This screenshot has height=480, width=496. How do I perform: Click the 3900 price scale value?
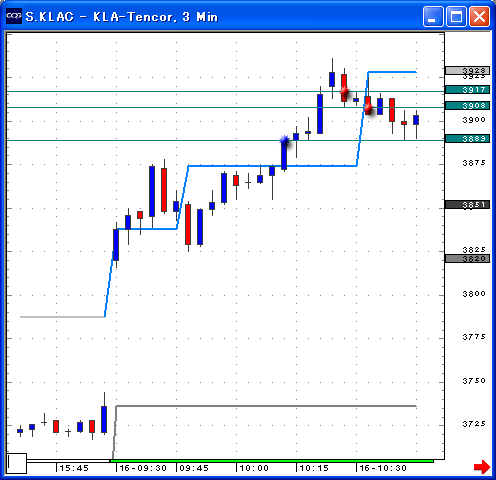pyautogui.click(x=474, y=120)
